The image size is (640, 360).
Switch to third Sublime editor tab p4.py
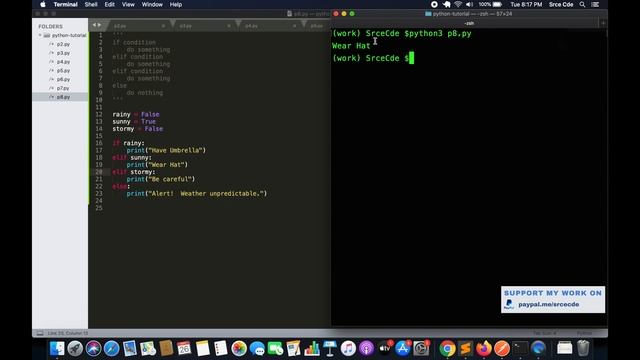pos(270,26)
